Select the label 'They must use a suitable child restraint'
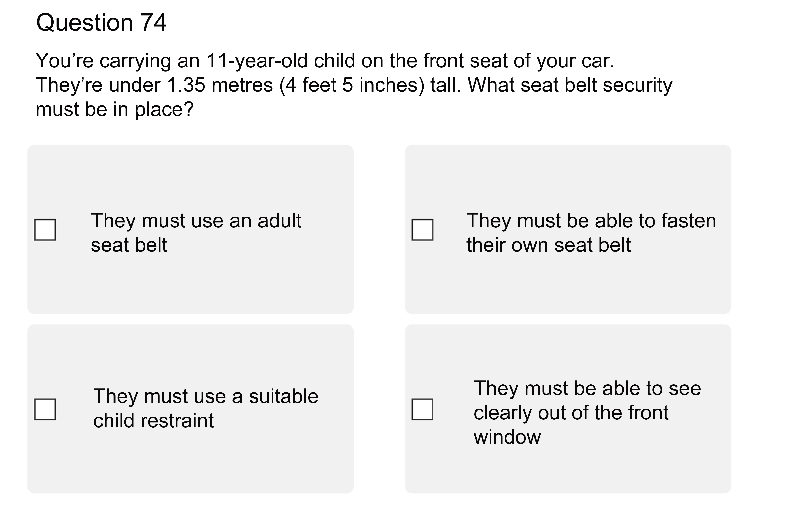The image size is (812, 507). [206, 408]
